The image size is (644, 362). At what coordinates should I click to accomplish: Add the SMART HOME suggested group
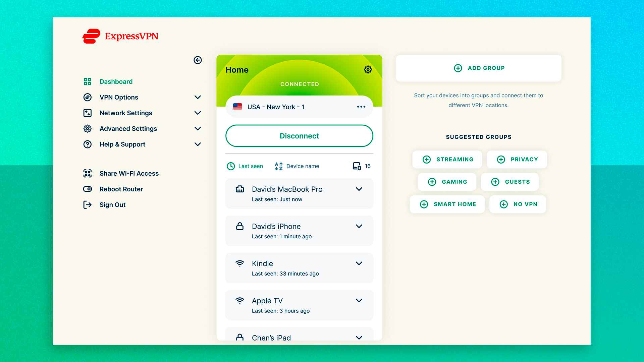[447, 204]
